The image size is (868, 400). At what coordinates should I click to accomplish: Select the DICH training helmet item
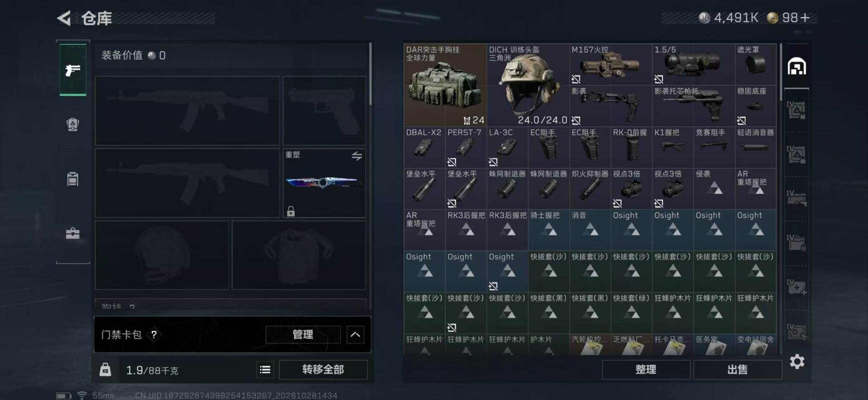pyautogui.click(x=528, y=85)
